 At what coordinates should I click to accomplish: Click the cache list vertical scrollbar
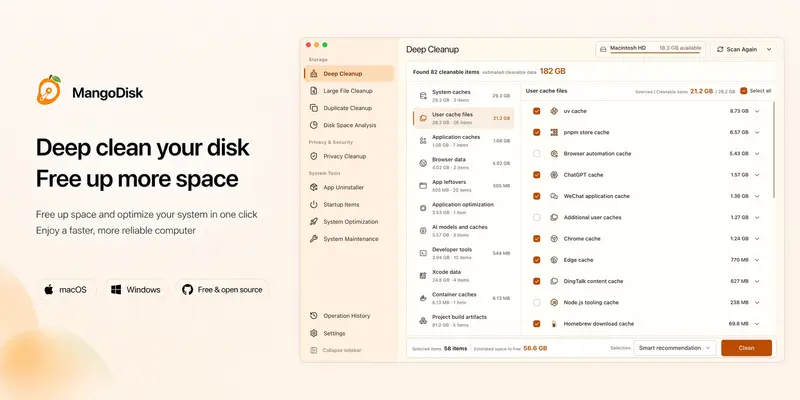(774, 150)
